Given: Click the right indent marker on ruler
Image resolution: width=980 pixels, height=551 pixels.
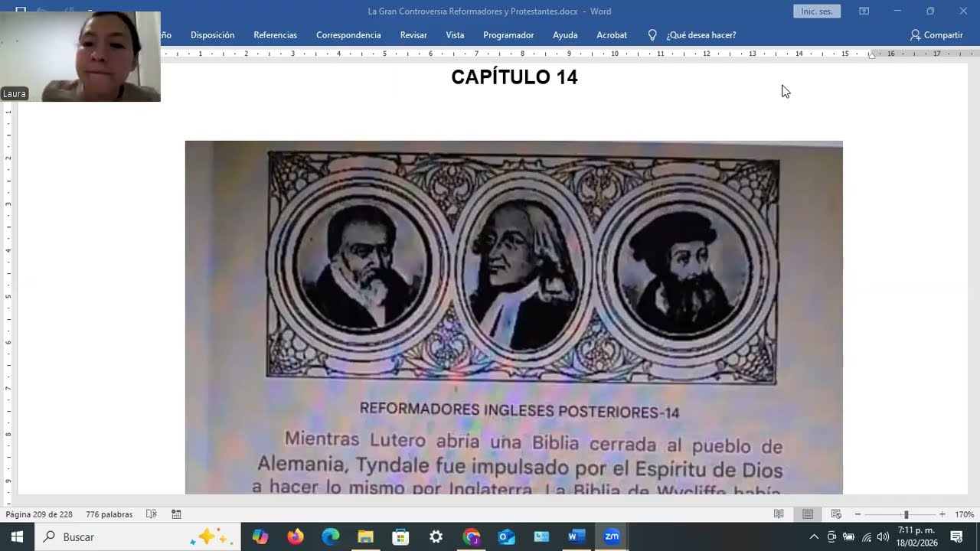Looking at the screenshot, I should (x=872, y=56).
